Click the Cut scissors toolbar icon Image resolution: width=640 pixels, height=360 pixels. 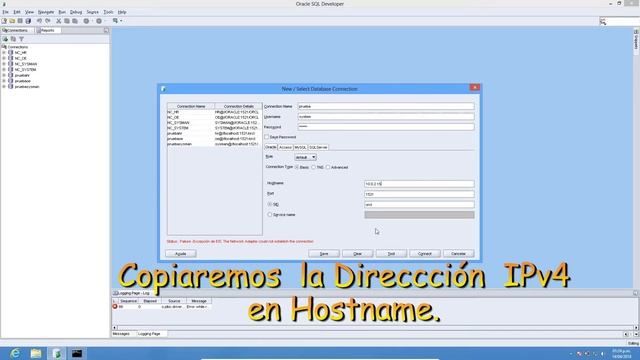(x=59, y=21)
